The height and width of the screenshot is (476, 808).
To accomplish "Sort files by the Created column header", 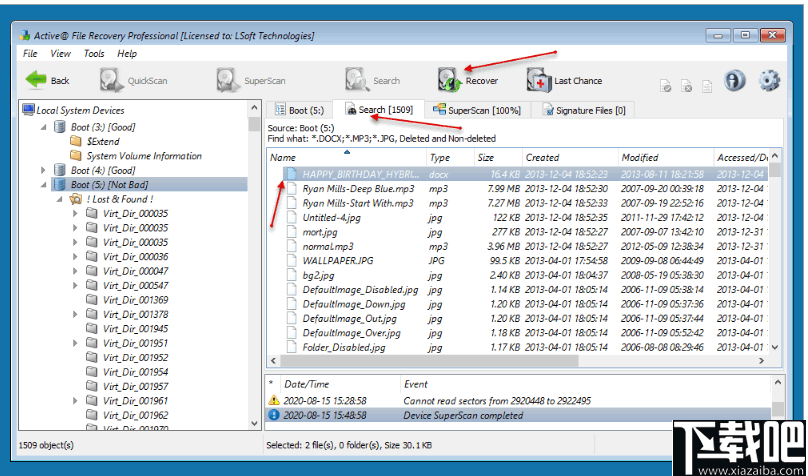I will 569,157.
